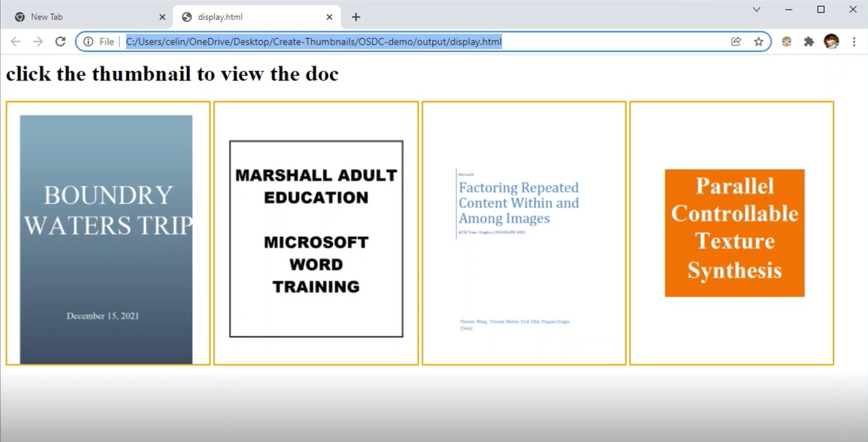Switch to the New Tab tab
868x442 pixels.
tap(82, 16)
